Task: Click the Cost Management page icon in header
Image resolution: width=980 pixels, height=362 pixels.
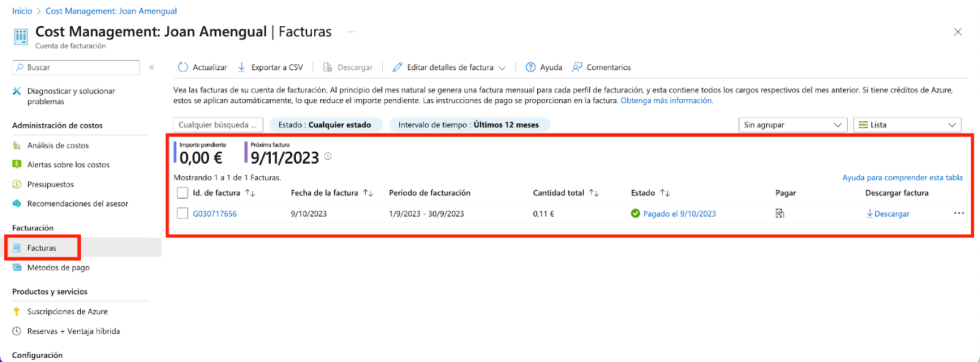Action: pos(21,37)
